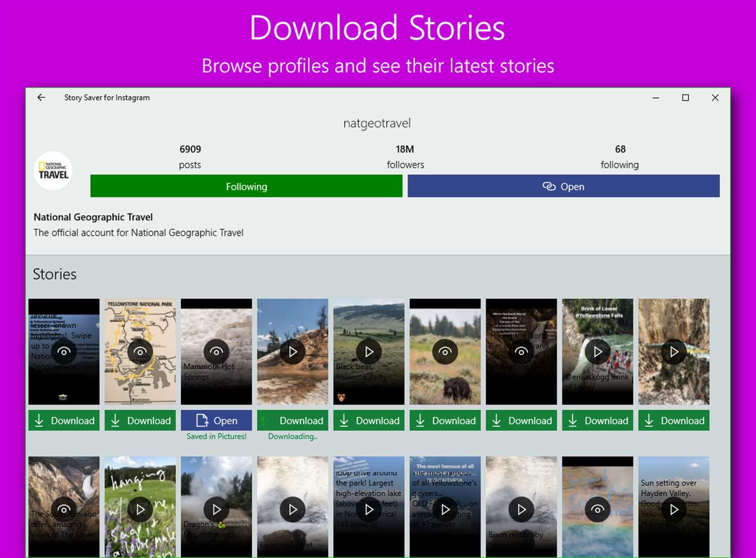Click the natgeotravel username heading
The width and height of the screenshot is (756, 558).
coord(377,123)
